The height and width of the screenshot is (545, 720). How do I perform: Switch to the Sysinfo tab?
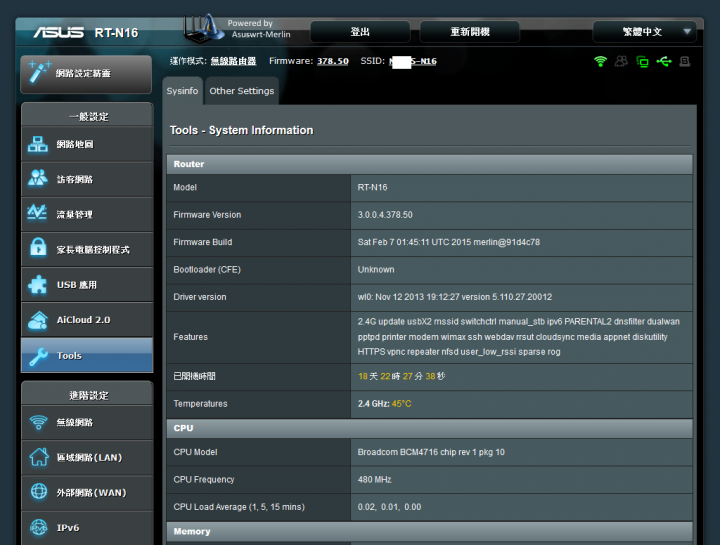pos(182,91)
